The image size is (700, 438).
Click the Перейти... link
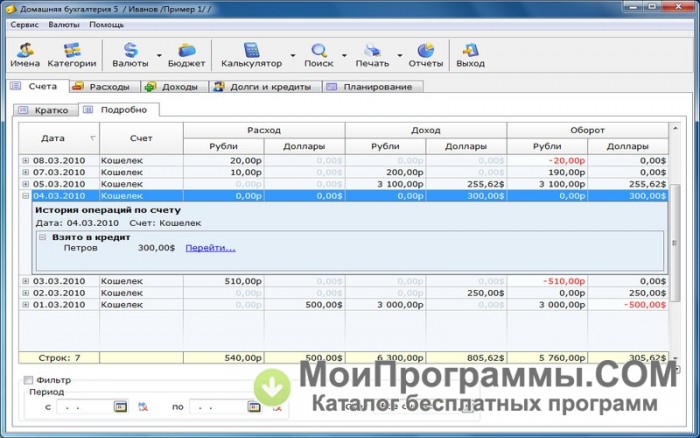[x=210, y=248]
